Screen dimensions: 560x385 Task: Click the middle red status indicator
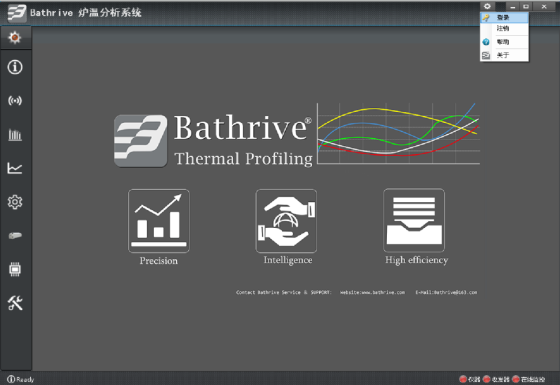point(486,379)
